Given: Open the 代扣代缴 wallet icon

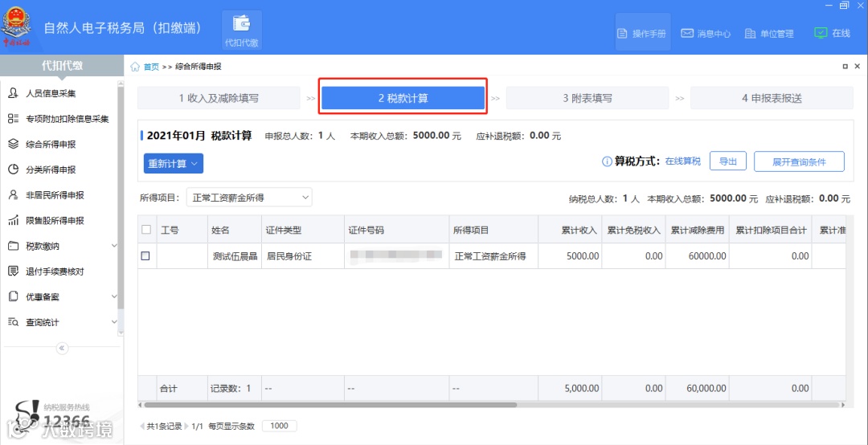Looking at the screenshot, I should tap(241, 24).
